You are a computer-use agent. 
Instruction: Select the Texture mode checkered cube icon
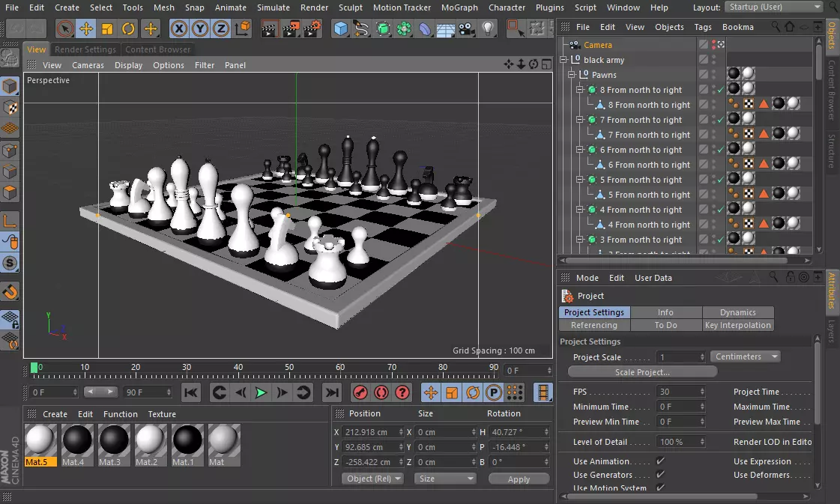point(10,107)
